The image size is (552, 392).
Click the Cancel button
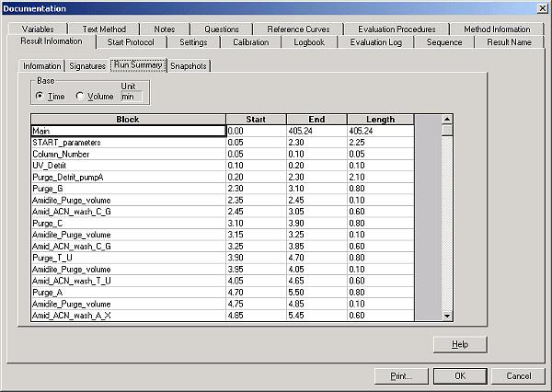tap(518, 376)
